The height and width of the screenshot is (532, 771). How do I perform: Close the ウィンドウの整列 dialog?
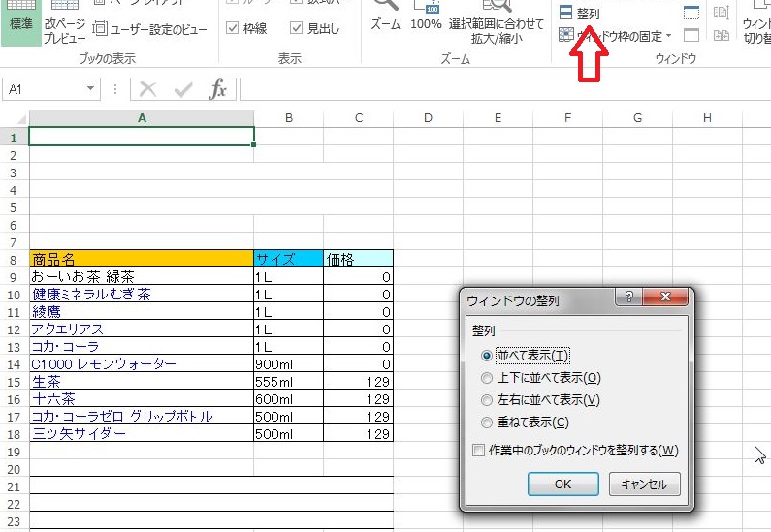tap(665, 297)
